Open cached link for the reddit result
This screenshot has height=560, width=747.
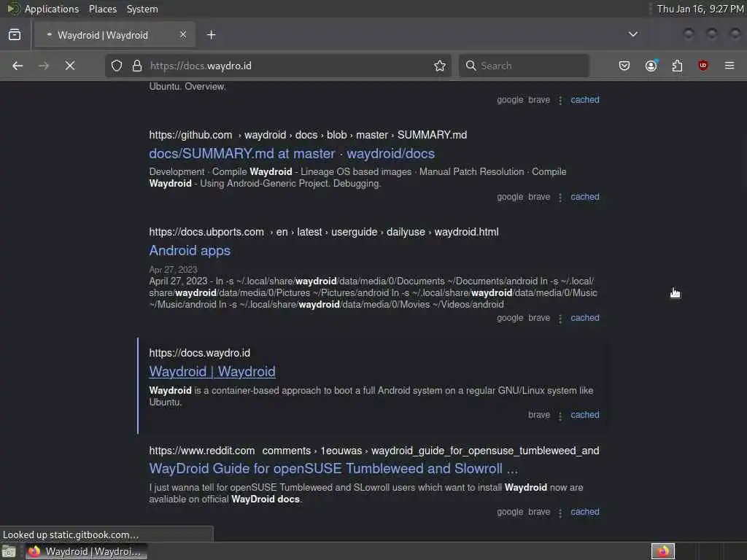585,512
